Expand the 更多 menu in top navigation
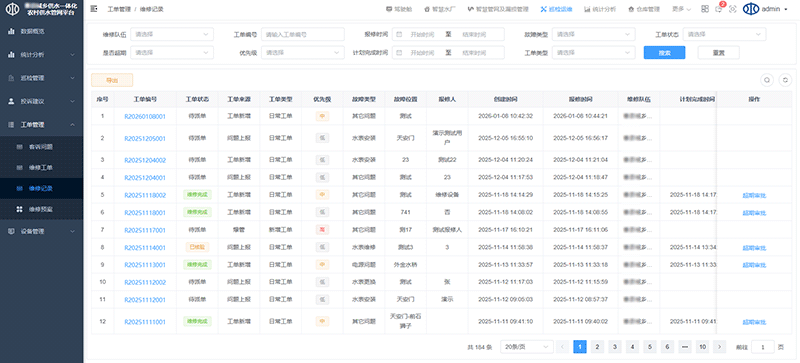This screenshot has width=800, height=363. pos(681,9)
